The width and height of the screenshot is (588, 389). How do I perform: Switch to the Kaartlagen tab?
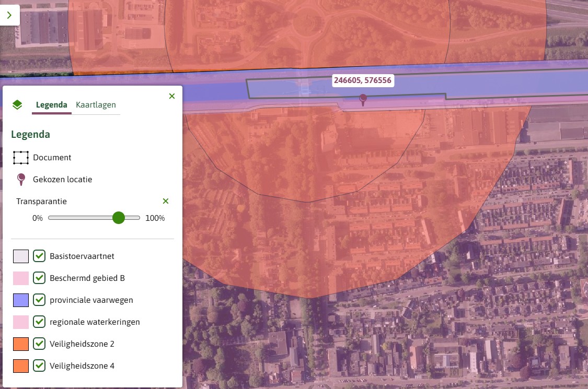point(96,105)
